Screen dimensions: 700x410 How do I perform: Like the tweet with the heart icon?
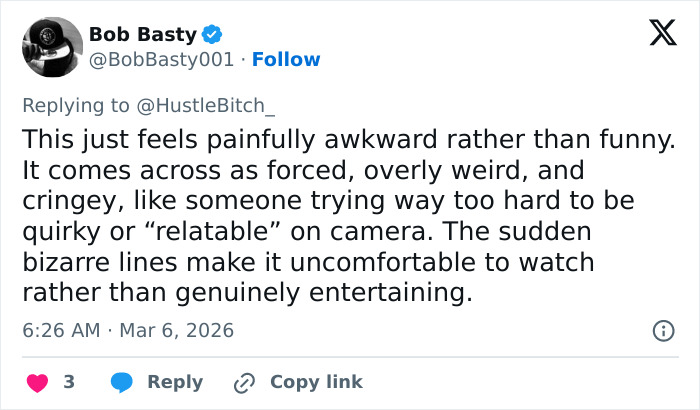pyautogui.click(x=37, y=382)
